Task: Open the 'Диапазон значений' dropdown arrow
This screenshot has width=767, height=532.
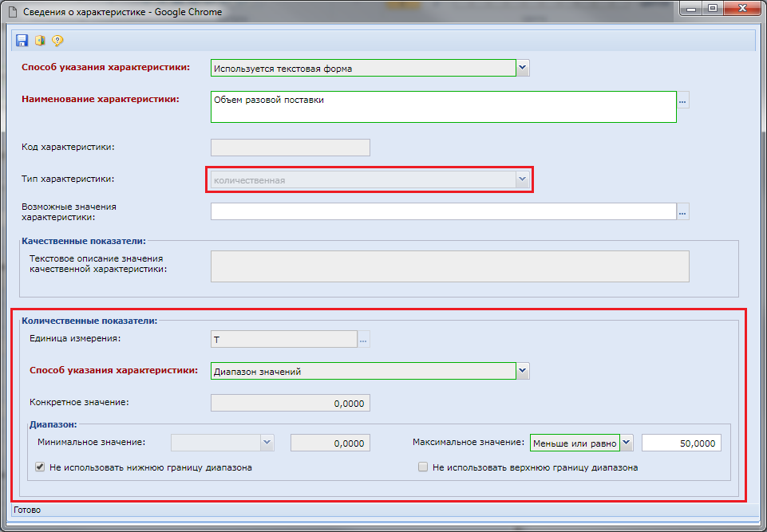Action: pos(523,371)
